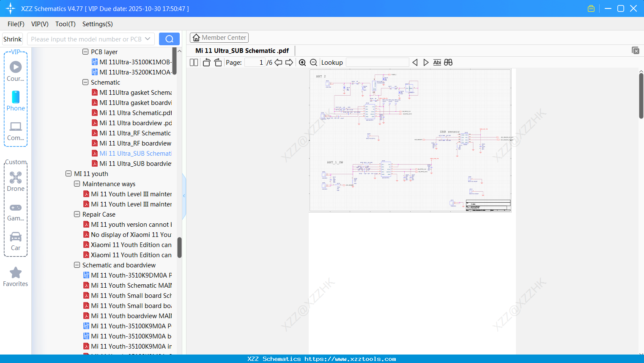
Task: Open the model number dropdown arrow
Action: click(x=148, y=38)
